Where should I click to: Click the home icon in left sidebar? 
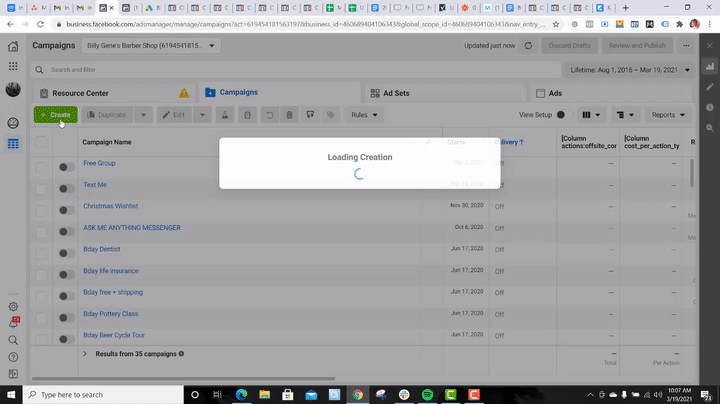click(13, 46)
